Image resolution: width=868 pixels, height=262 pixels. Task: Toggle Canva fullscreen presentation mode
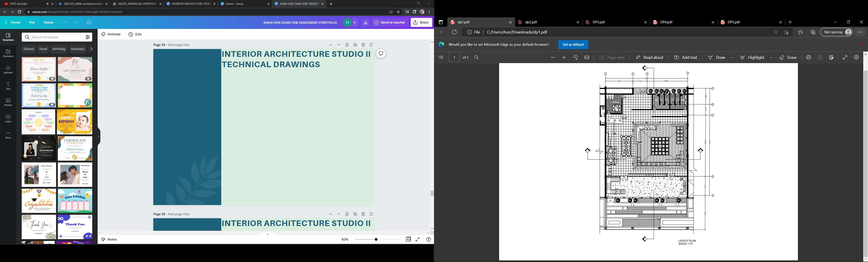click(x=417, y=239)
